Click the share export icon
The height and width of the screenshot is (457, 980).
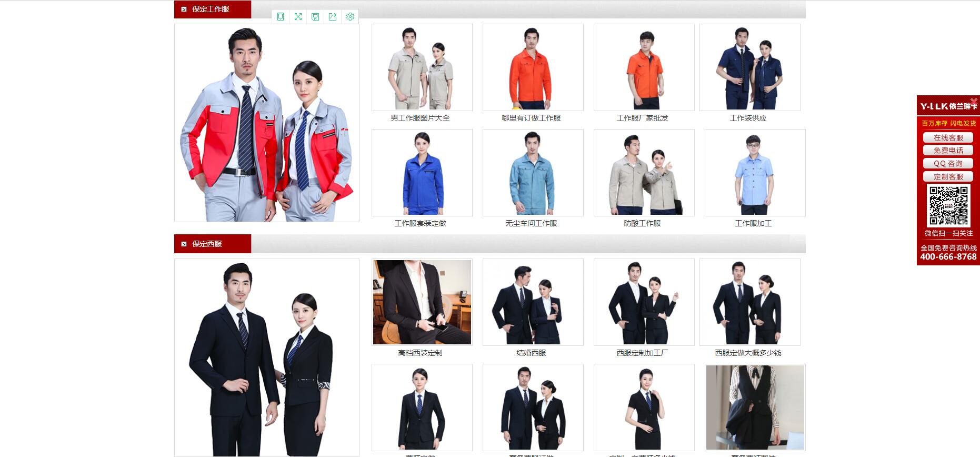[333, 17]
